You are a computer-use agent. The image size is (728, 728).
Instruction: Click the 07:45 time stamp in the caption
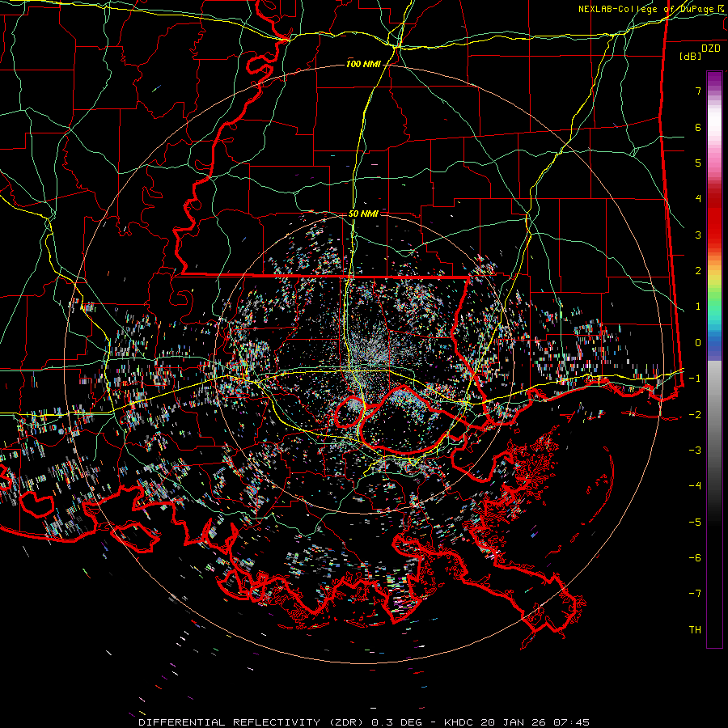coord(572,722)
